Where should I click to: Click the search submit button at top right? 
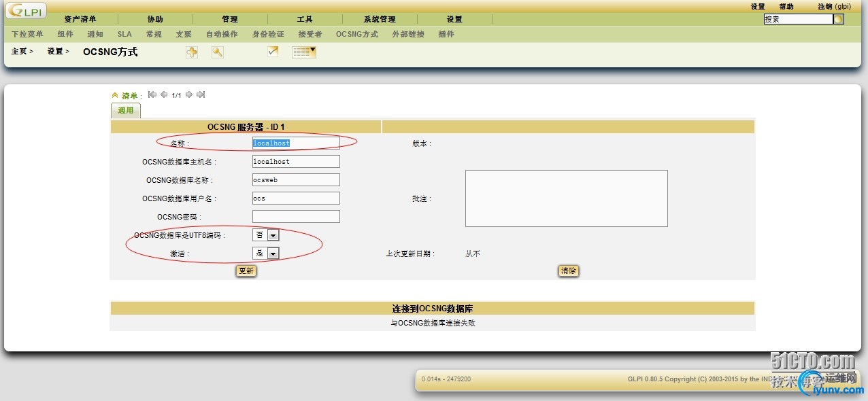tap(839, 19)
